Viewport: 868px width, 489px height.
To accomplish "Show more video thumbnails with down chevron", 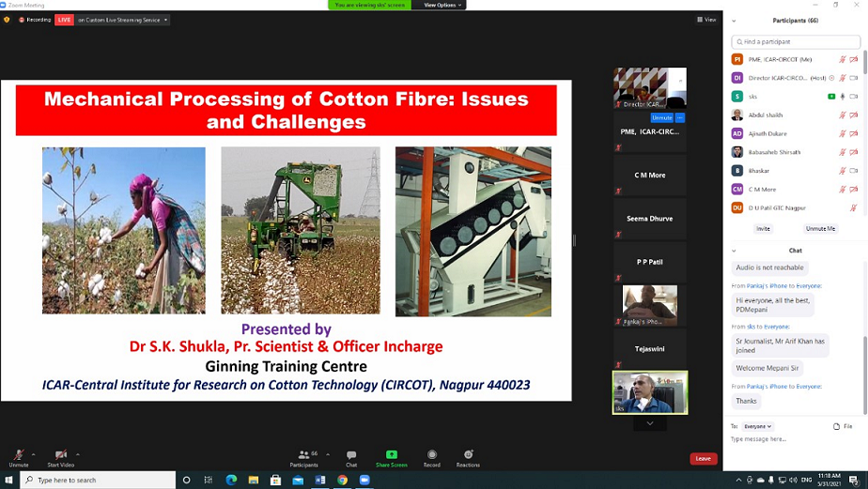I will [650, 423].
